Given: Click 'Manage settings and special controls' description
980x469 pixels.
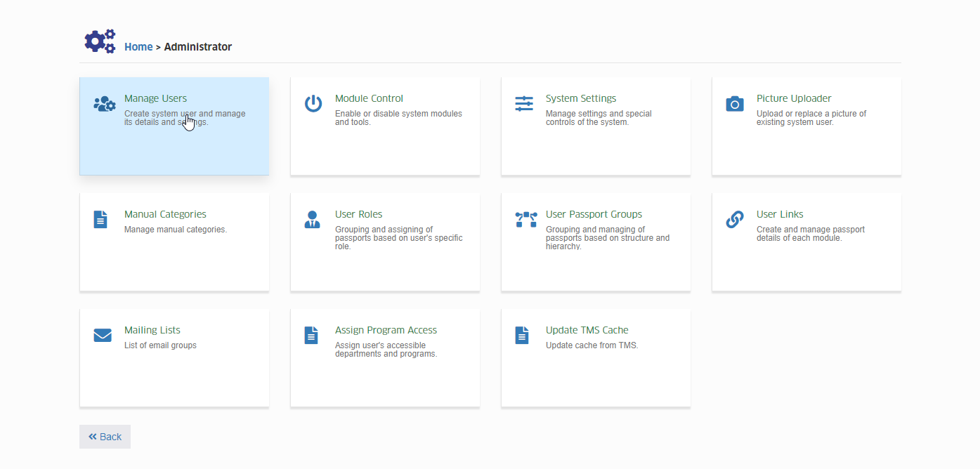Looking at the screenshot, I should (x=599, y=118).
